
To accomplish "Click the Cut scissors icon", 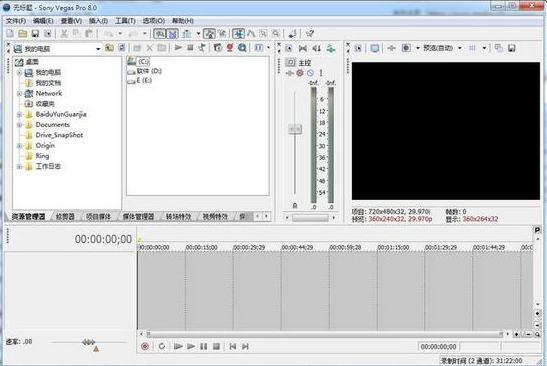I will coord(64,33).
